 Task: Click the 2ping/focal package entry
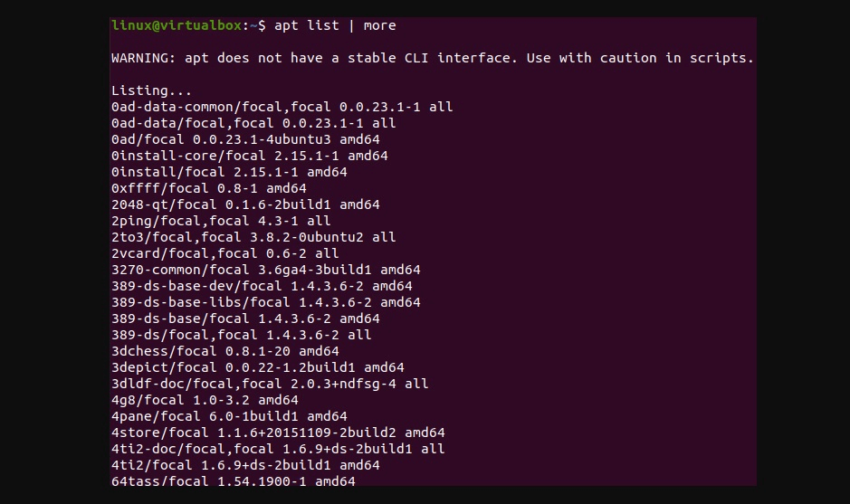point(221,221)
